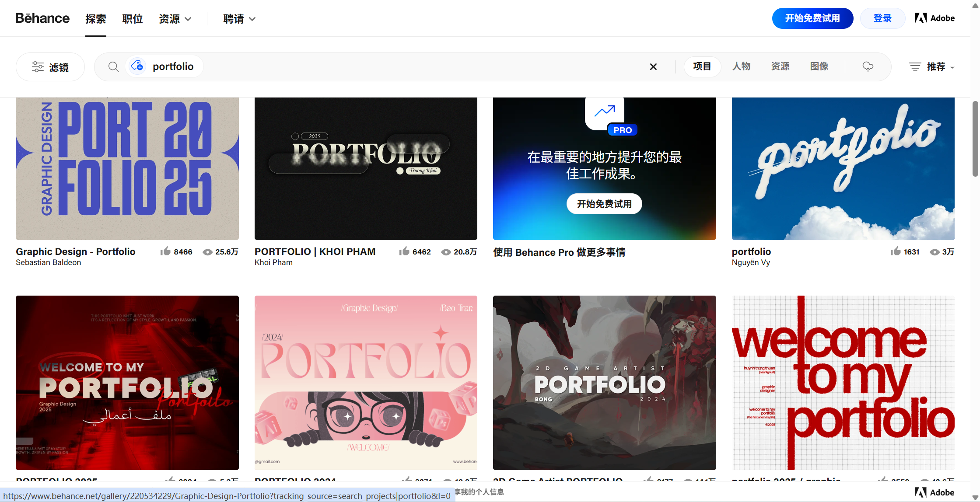Screen dimensions: 980x502
Task: Switch to the 图像 search tab
Action: pyautogui.click(x=819, y=66)
